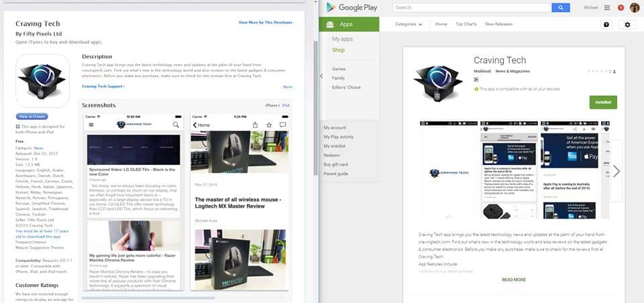This screenshot has height=303, width=644.
Task: Click Buy gift card link
Action: (x=335, y=165)
